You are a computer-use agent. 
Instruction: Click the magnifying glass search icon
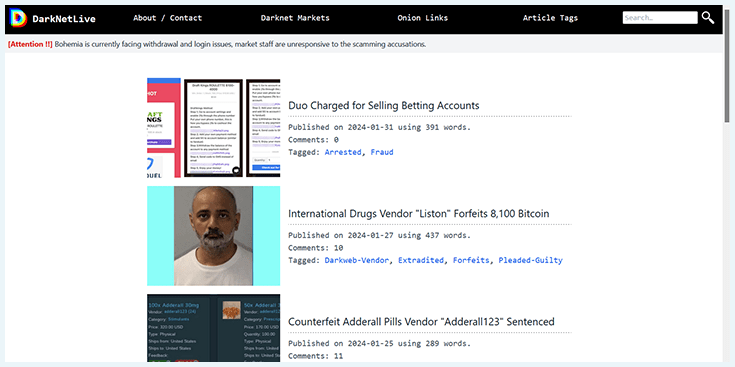point(708,18)
